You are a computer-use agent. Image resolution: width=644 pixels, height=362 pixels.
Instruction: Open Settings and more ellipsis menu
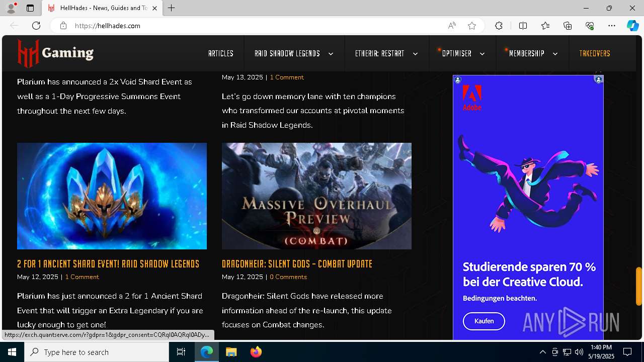[612, 26]
